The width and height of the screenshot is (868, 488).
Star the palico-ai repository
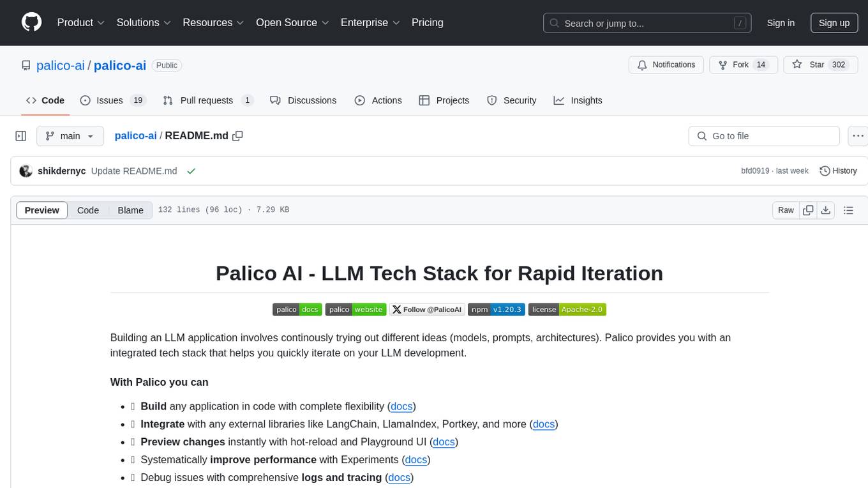[x=820, y=65]
